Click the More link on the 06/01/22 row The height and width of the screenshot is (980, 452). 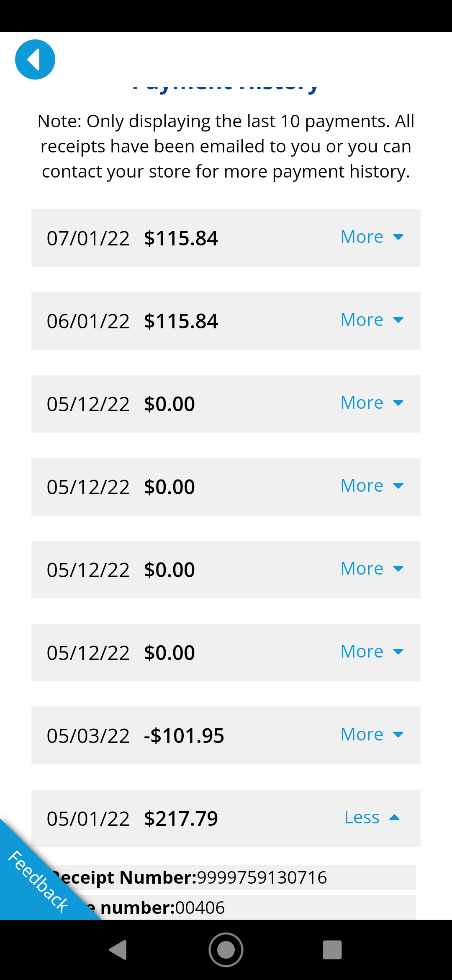pyautogui.click(x=362, y=320)
